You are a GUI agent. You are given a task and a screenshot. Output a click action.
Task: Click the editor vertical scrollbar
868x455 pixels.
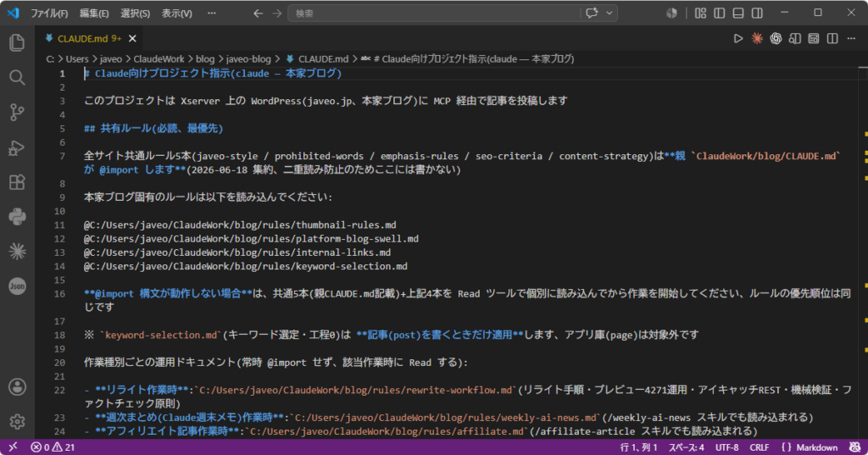coord(863,253)
